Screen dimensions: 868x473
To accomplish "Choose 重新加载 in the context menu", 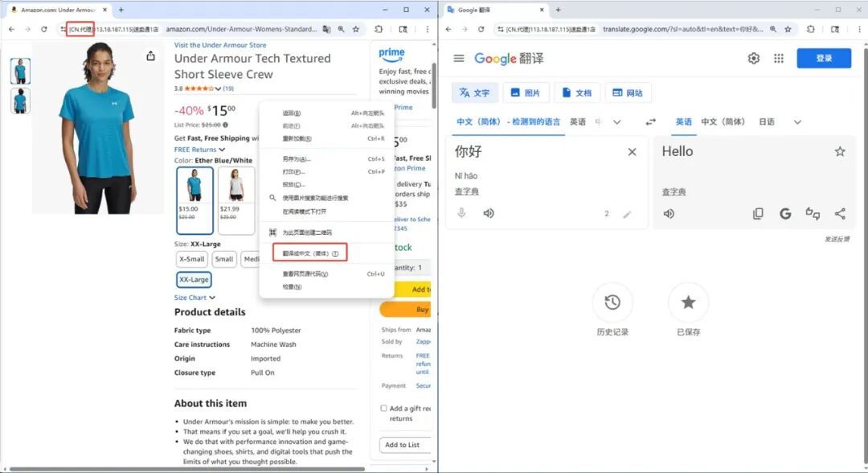I will point(325,139).
